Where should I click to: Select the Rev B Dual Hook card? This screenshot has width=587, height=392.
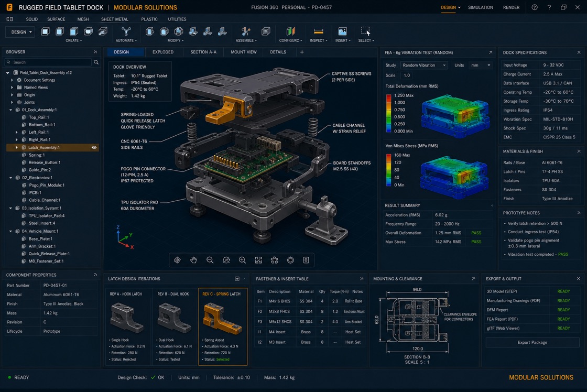coord(175,326)
